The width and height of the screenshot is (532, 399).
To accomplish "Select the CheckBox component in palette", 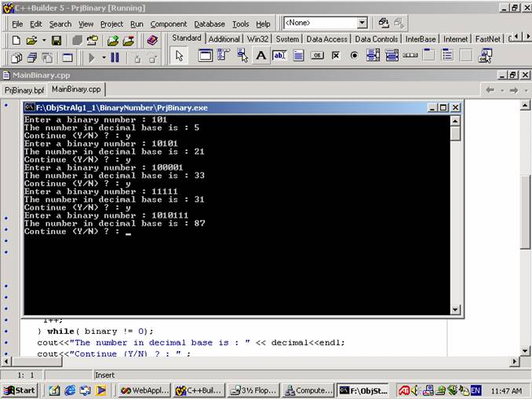I will click(336, 56).
